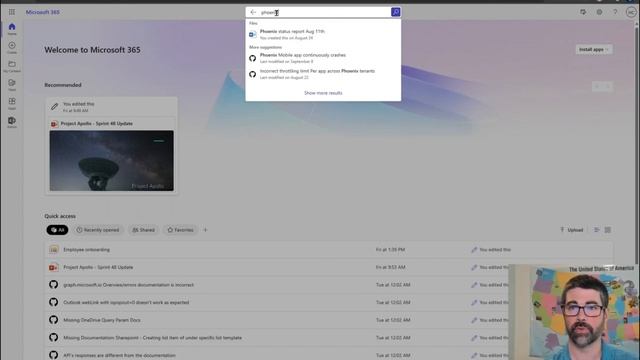Open My Content in the sidebar
The width and height of the screenshot is (640, 360).
click(x=12, y=67)
